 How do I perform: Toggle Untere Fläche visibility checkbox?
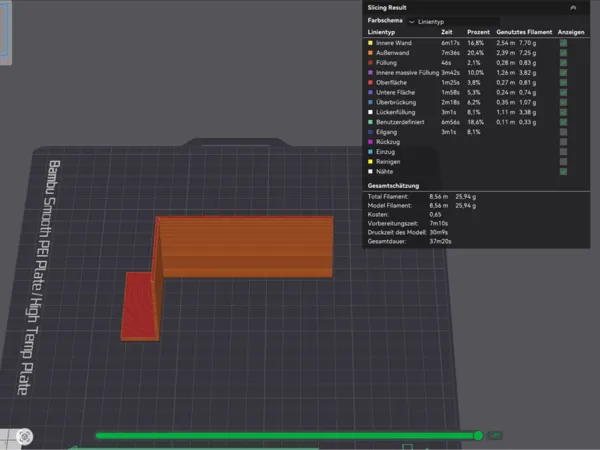563,93
